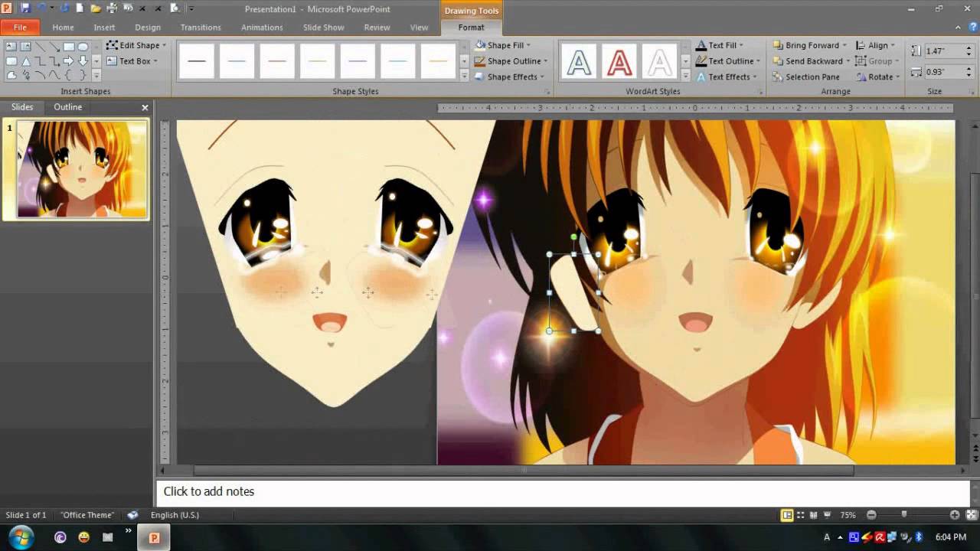Viewport: 980px width, 551px height.
Task: Click the Fit slide to window button
Action: pos(971,515)
